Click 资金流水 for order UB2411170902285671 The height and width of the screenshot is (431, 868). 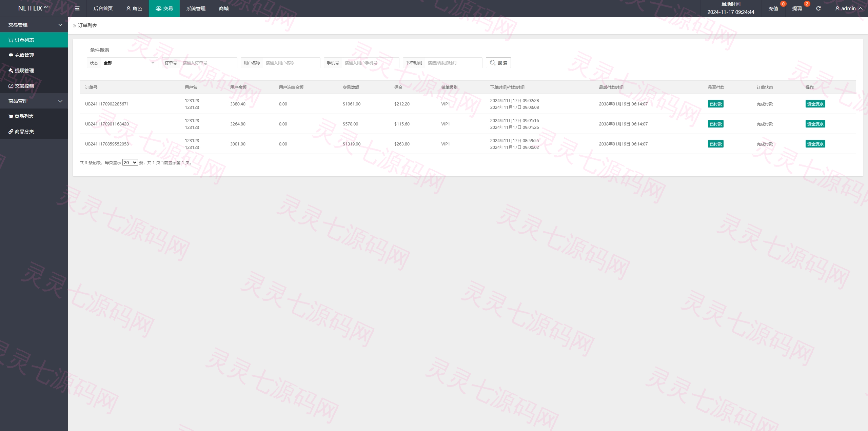click(x=815, y=104)
